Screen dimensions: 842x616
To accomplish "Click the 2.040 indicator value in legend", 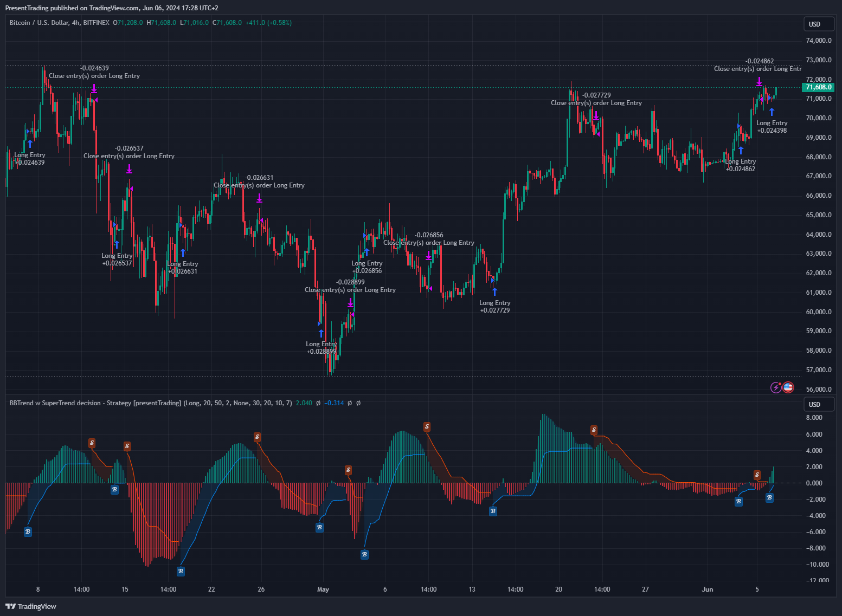I will [x=304, y=403].
